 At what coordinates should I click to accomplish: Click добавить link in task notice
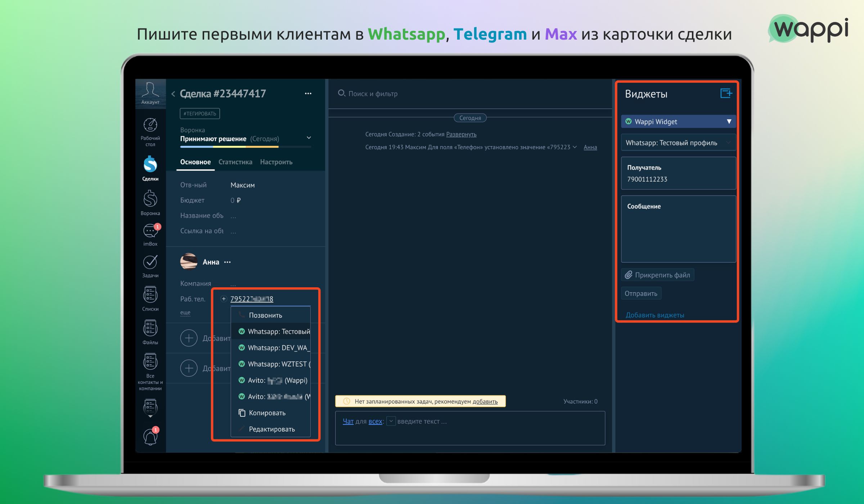pos(485,401)
